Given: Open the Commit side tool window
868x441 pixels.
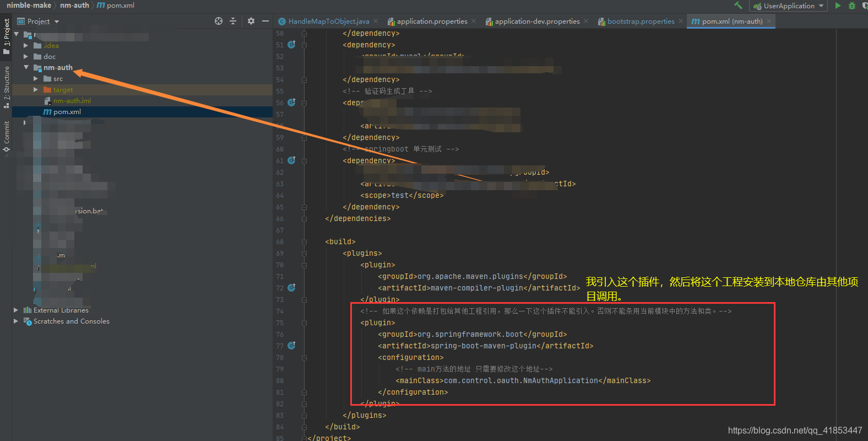Looking at the screenshot, I should (x=6, y=136).
